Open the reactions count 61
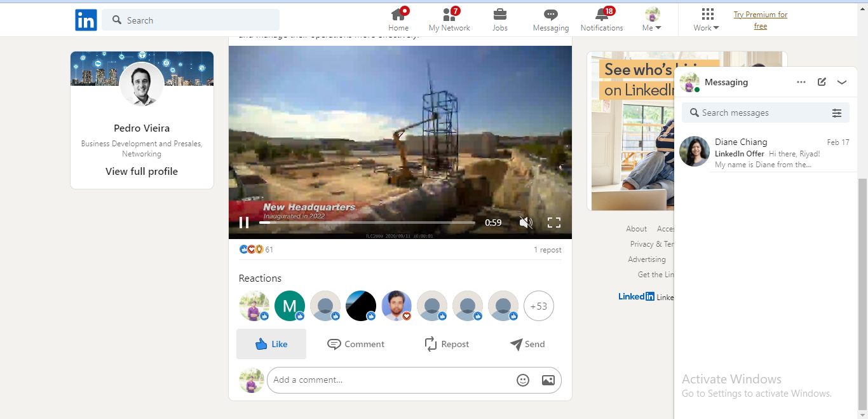 (x=256, y=250)
